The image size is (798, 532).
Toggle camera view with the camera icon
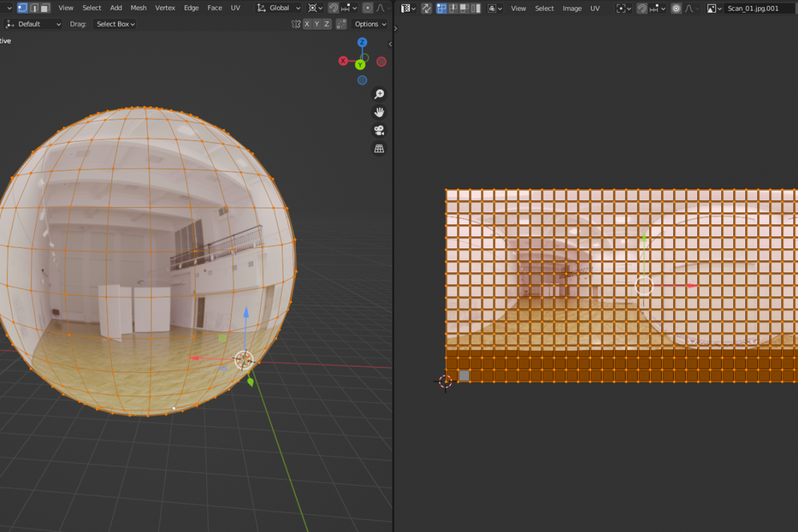coord(379,130)
